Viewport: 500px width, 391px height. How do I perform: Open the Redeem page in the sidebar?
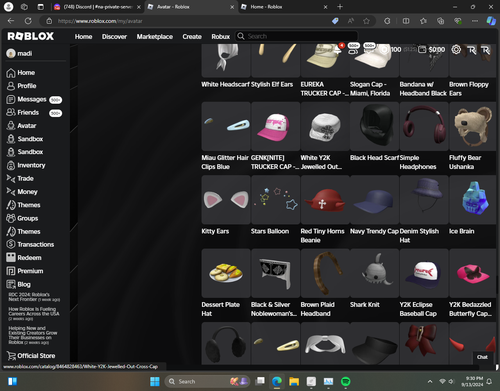point(24,258)
